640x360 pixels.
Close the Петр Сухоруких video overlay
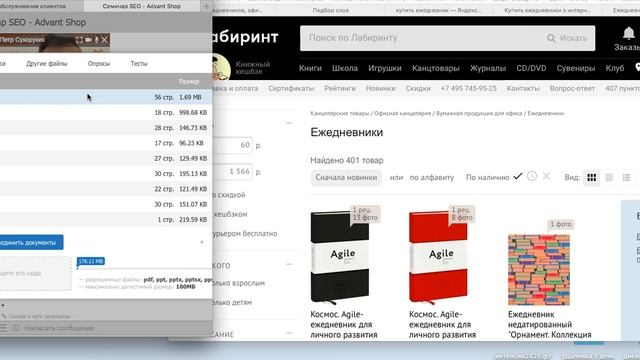point(104,40)
